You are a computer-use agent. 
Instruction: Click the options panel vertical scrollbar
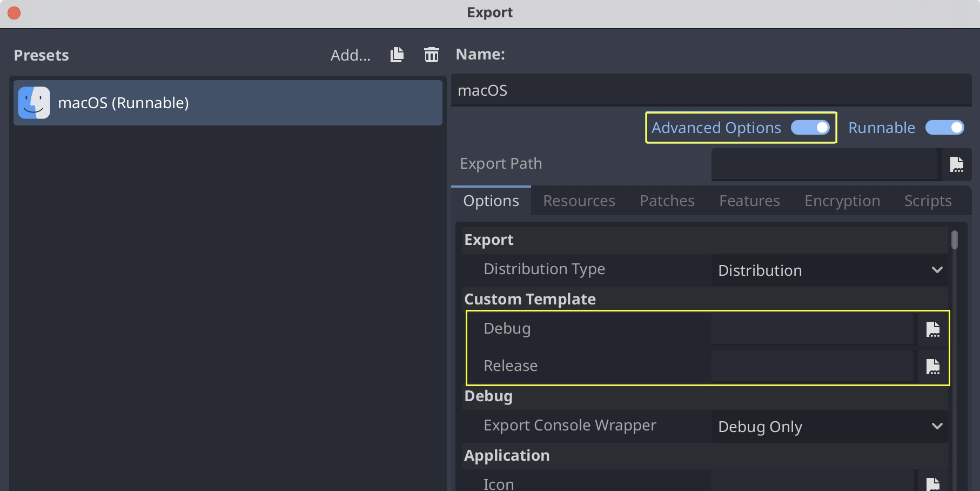955,240
